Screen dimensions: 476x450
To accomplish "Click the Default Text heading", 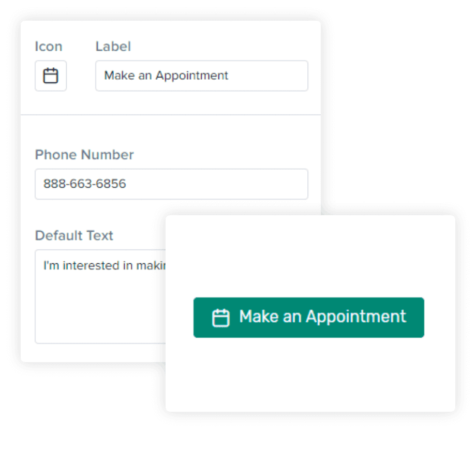I will point(73,235).
